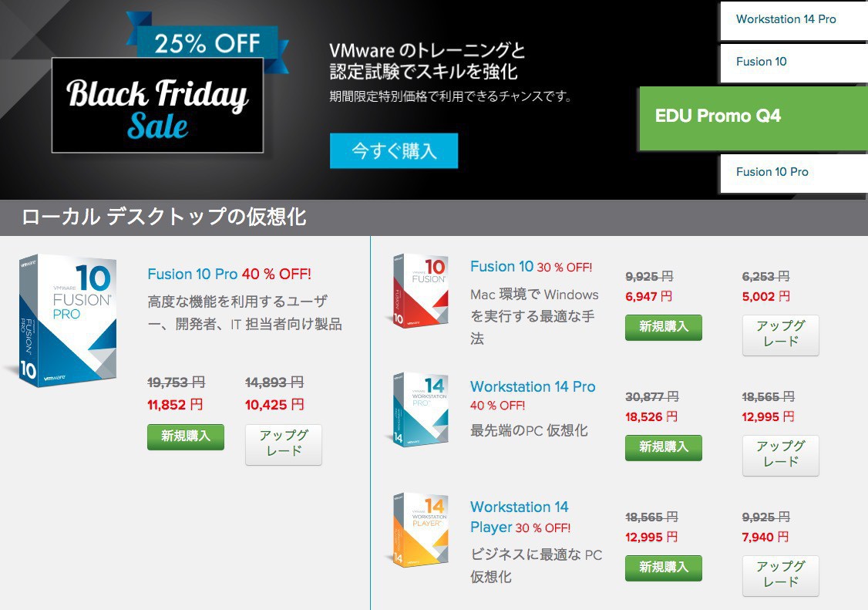Click the Workstation 14 Pro box image
The width and height of the screenshot is (868, 610).
420,409
